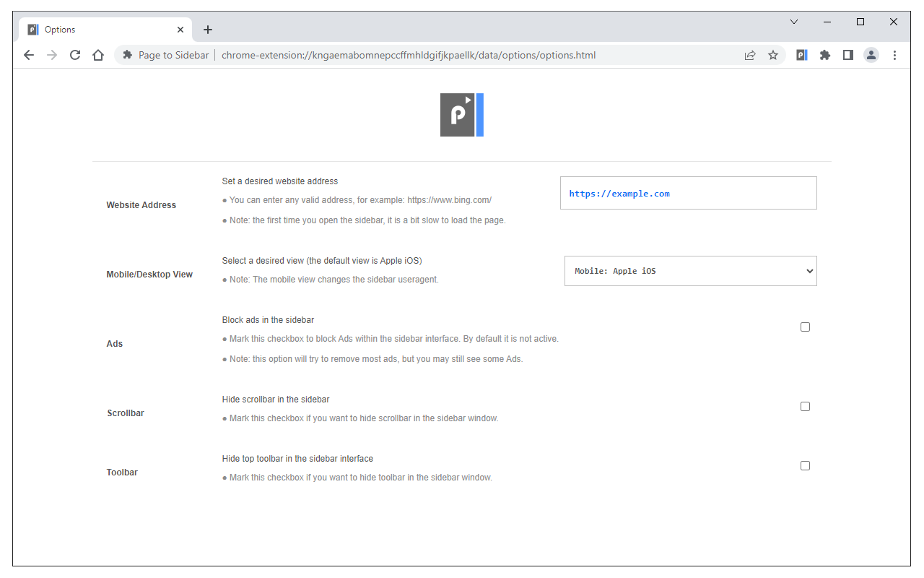
Task: Open a new tab with the plus button
Action: pos(208,30)
